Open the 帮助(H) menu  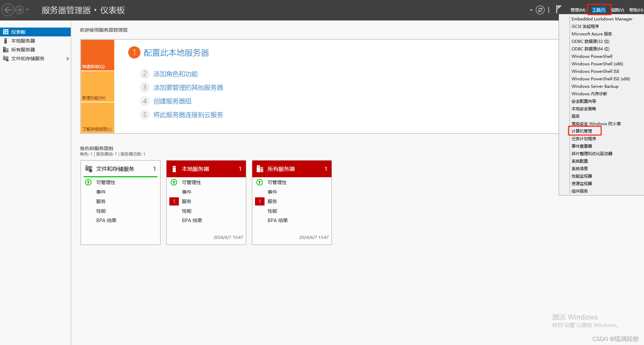point(636,10)
